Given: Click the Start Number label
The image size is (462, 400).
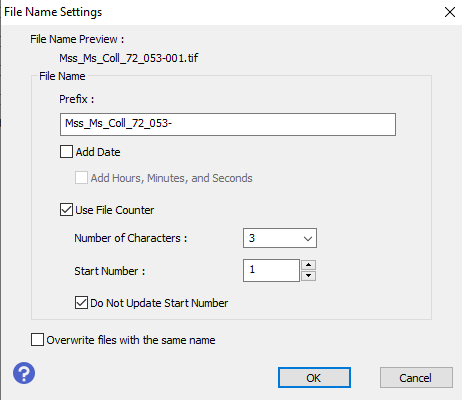Looking at the screenshot, I should click(x=110, y=271).
